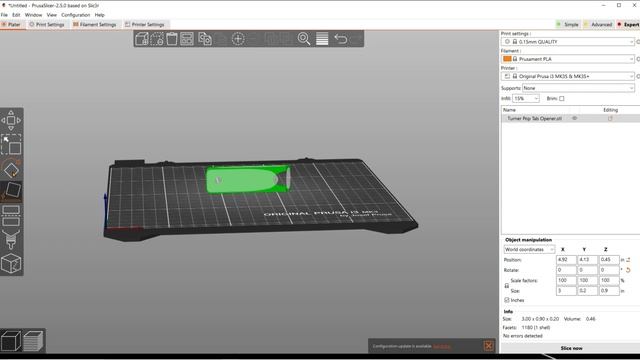The height and width of the screenshot is (360, 640).
Task: Click the Variable layer height icon
Action: [x=322, y=39]
